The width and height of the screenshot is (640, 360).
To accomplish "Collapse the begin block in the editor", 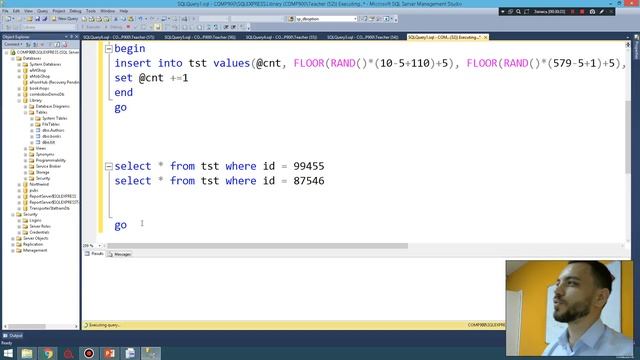I will [109, 49].
